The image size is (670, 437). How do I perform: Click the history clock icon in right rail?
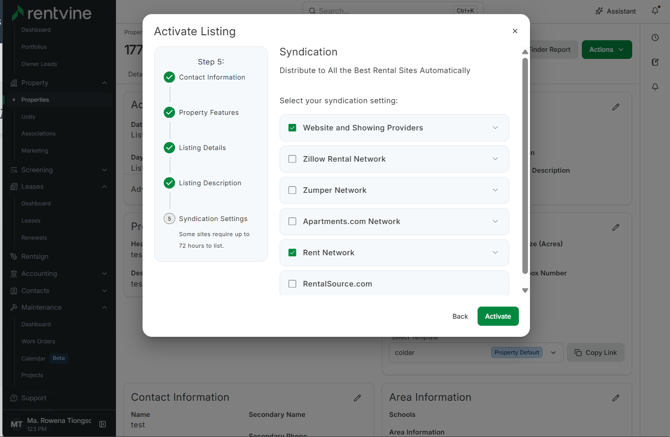[655, 38]
